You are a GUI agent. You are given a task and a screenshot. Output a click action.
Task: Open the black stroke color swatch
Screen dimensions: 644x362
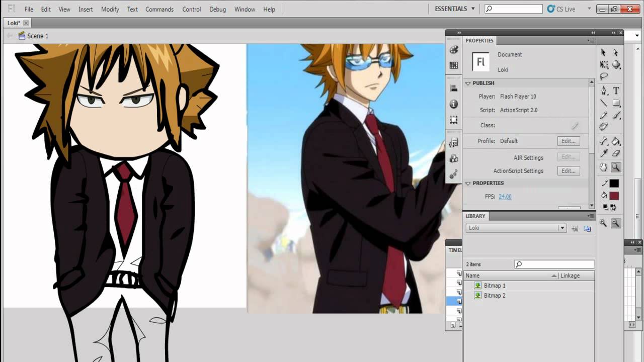614,184
